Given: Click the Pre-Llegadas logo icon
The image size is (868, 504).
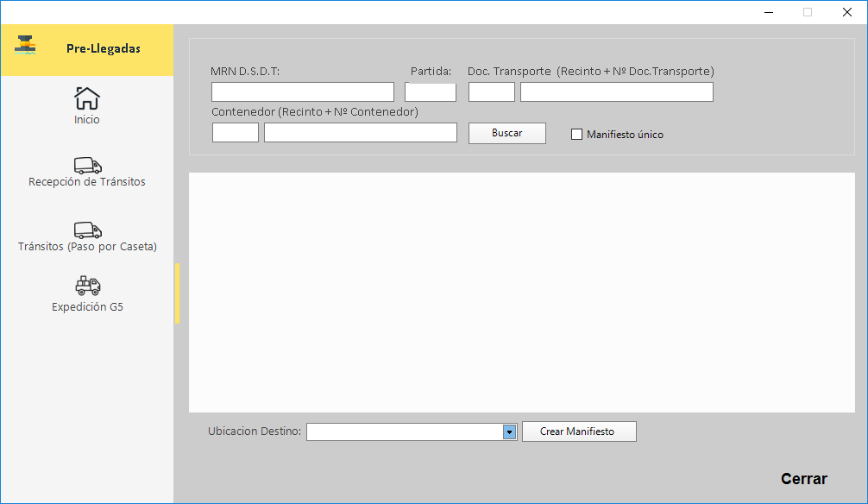Looking at the screenshot, I should click(x=27, y=47).
